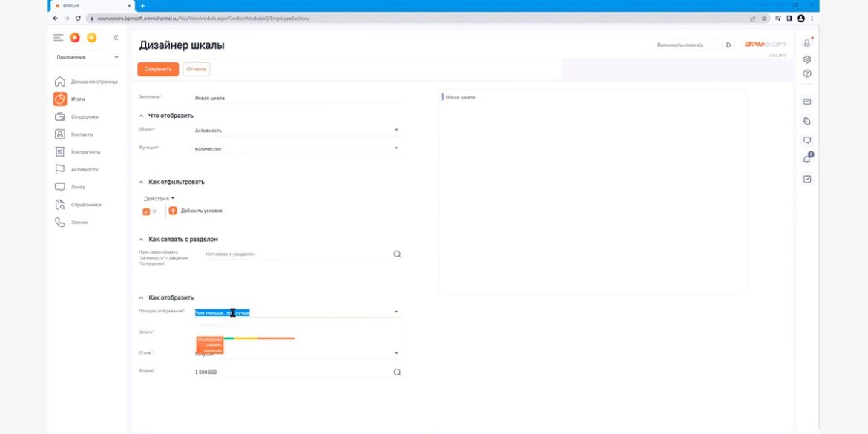Go to Сотрудники section in sidebar
This screenshot has width=868, height=434.
pyautogui.click(x=85, y=117)
